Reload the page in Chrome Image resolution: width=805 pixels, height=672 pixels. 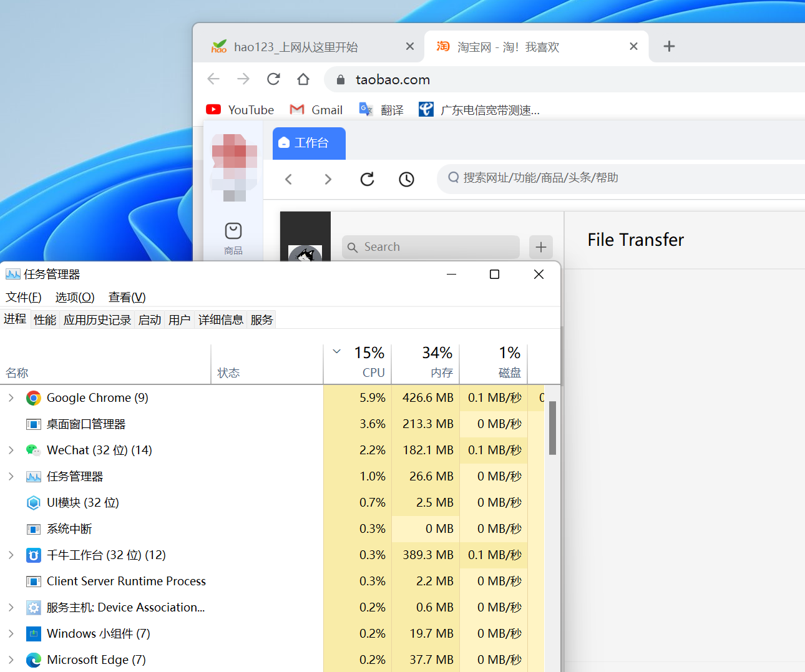tap(273, 79)
